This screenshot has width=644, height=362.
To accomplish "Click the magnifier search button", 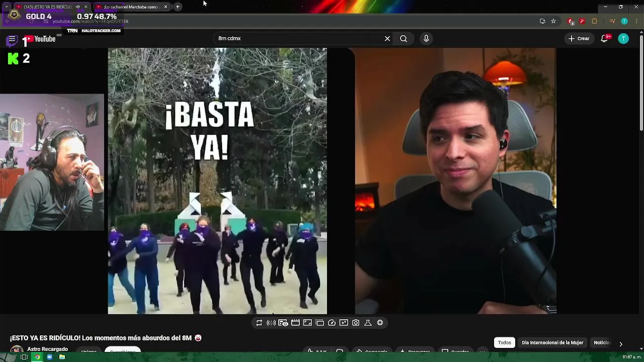I will [x=404, y=38].
